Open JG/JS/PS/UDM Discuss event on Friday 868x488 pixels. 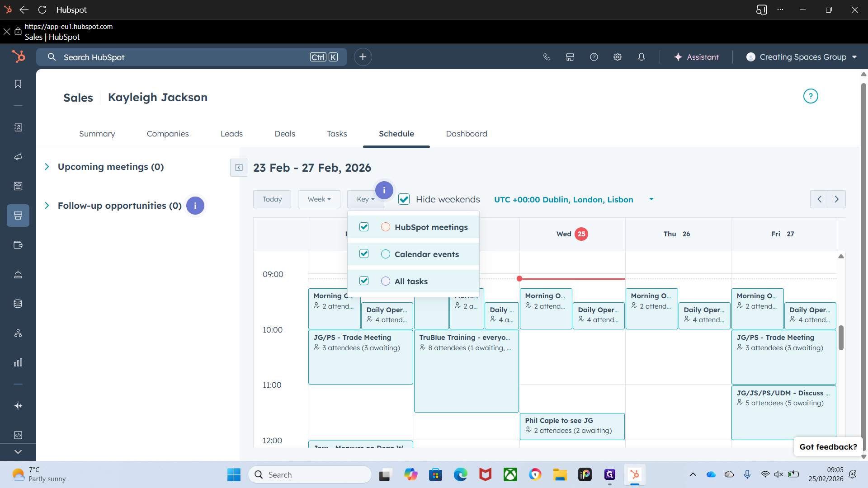pyautogui.click(x=783, y=412)
